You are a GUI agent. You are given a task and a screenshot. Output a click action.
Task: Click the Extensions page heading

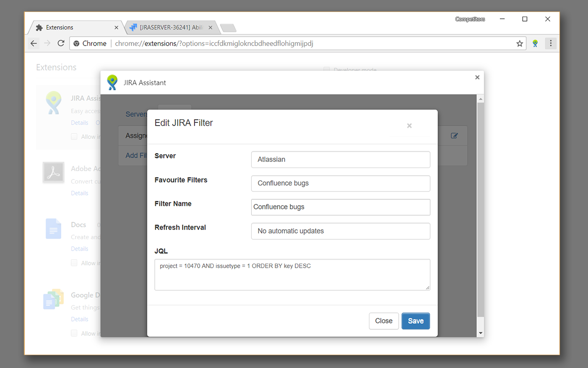point(57,67)
